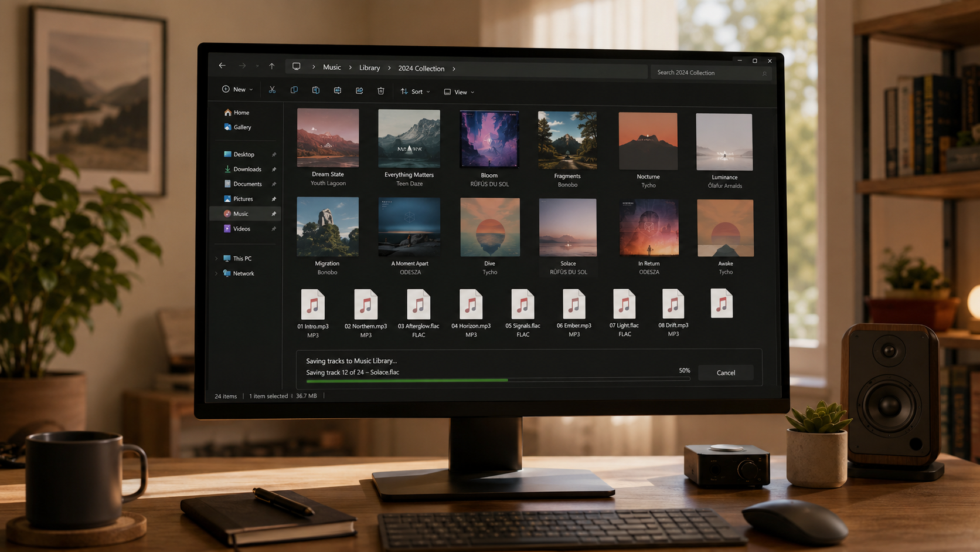Click the 2024 Collection breadcrumb
This screenshot has height=552, width=980.
(421, 69)
